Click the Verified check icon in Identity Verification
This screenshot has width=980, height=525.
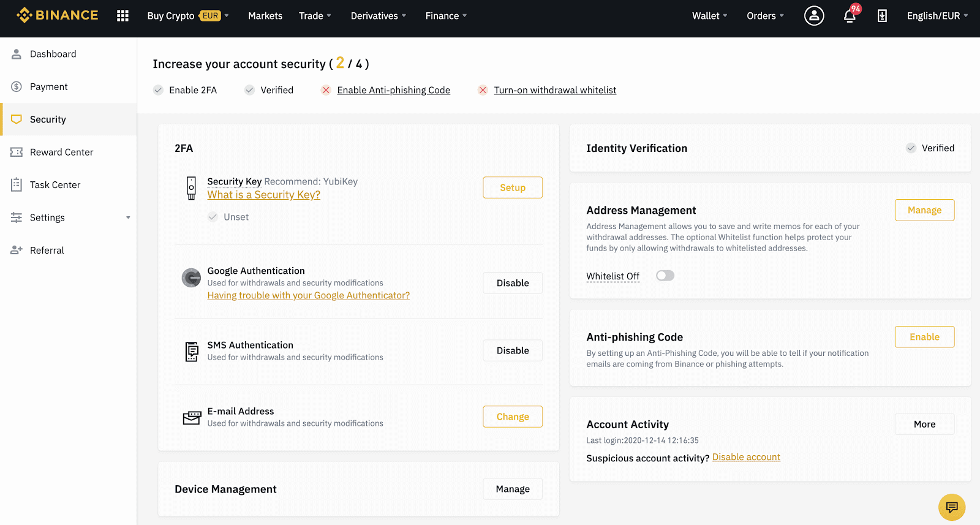point(911,148)
